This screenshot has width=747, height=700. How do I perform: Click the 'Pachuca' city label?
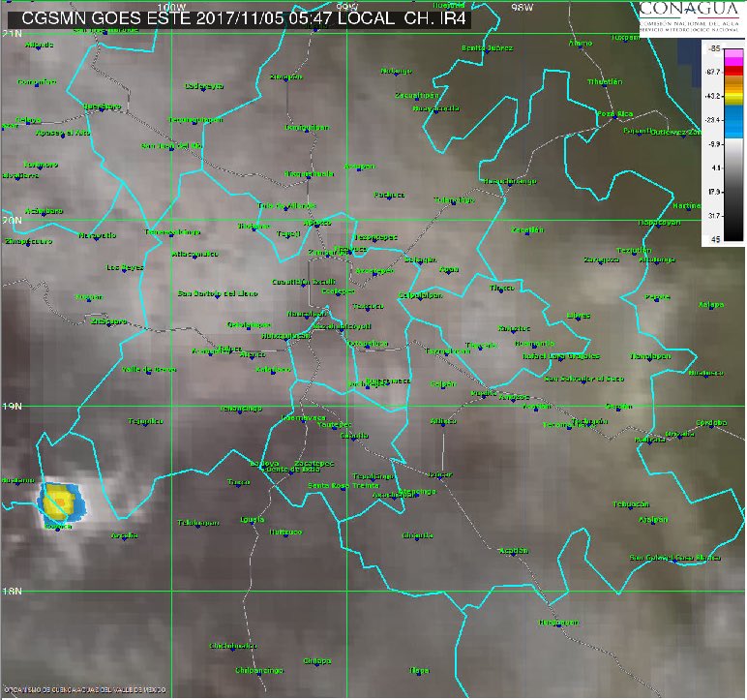tap(389, 195)
